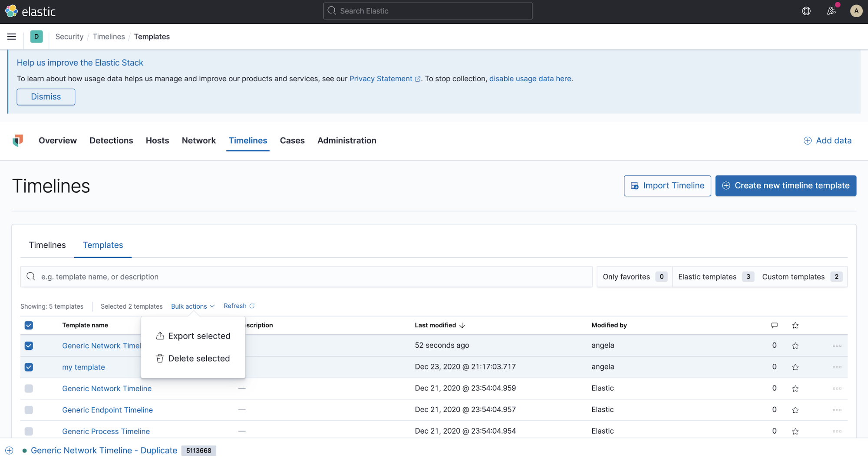The width and height of the screenshot is (868, 461).
Task: Click the Add data link
Action: point(828,141)
